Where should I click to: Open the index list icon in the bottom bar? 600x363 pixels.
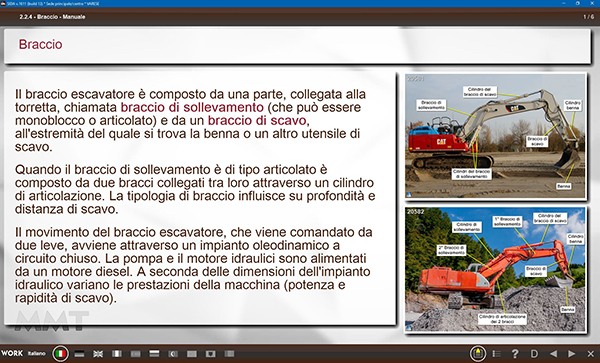click(x=496, y=354)
